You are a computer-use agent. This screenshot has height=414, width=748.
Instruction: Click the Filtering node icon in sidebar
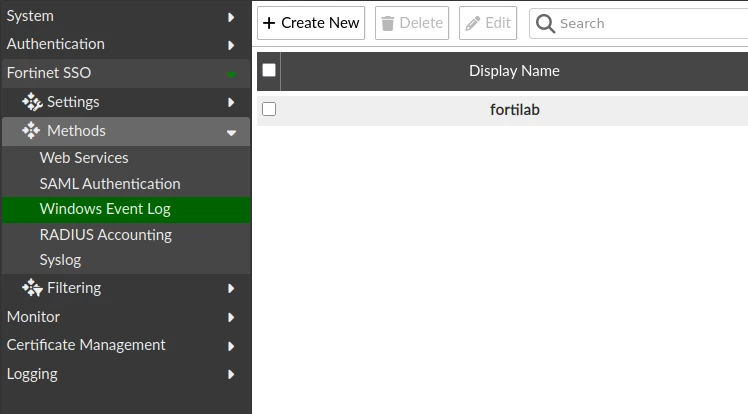[32, 288]
